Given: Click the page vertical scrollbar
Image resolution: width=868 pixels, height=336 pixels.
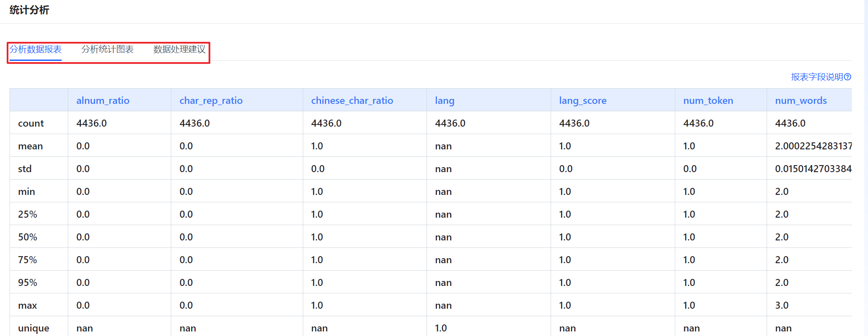Looking at the screenshot, I should click(866, 168).
